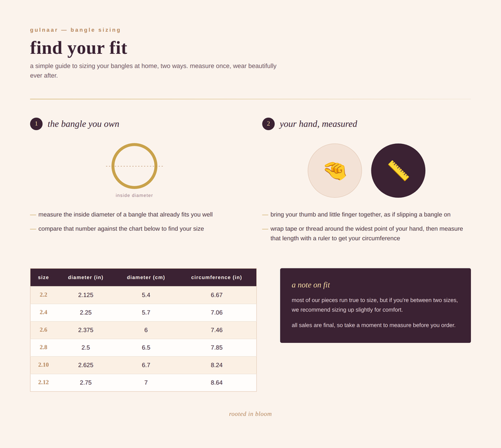Click the 'rooted in bloom' footer text
The image size is (501, 448).
click(x=250, y=414)
